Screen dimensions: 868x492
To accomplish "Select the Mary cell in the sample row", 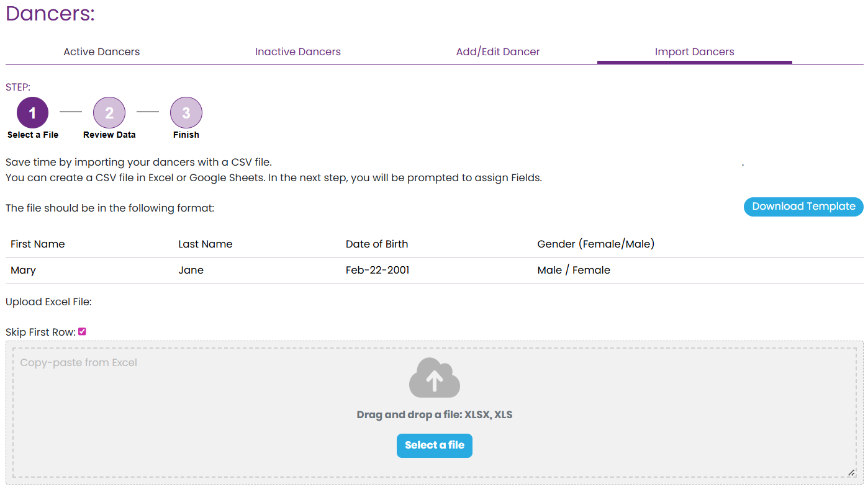I will tap(24, 271).
